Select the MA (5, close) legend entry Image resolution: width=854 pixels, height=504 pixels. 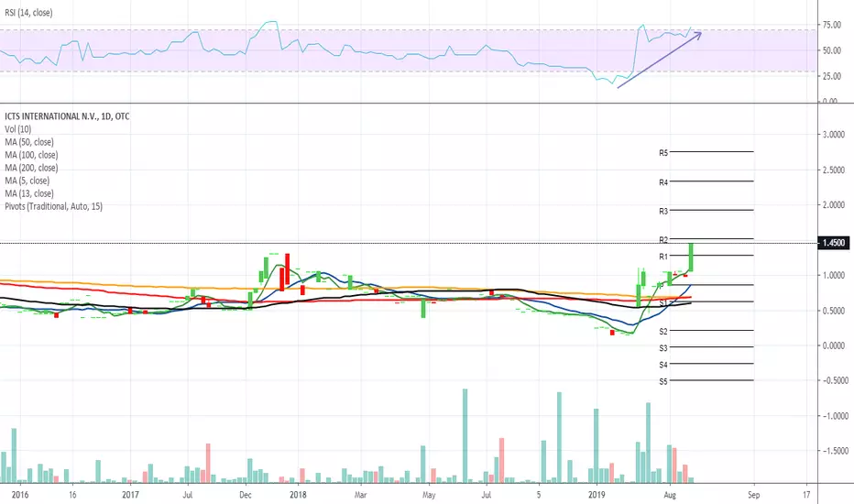point(27,181)
